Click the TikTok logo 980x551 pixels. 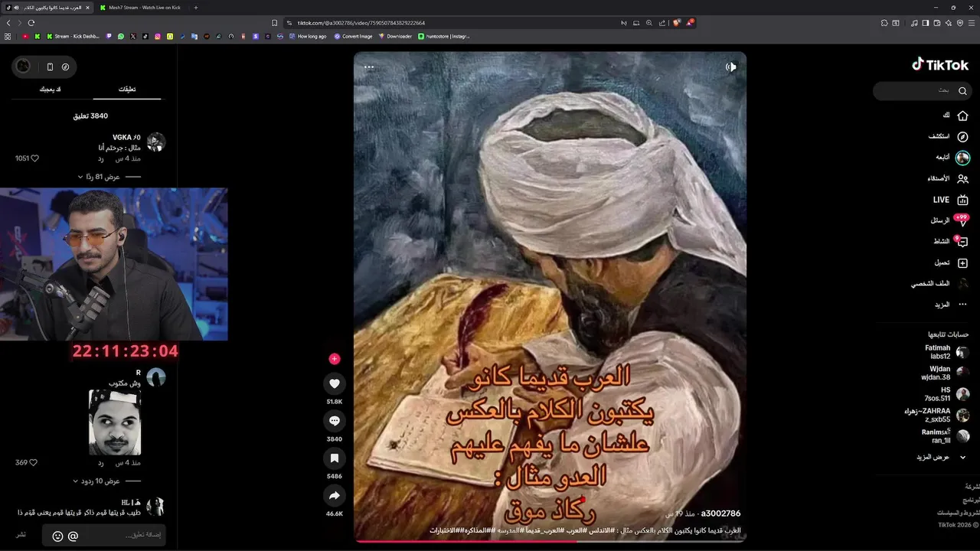[940, 65]
